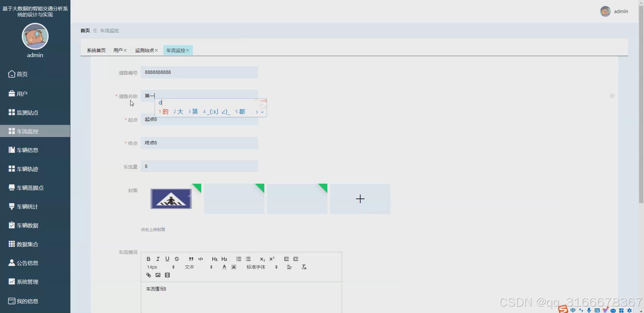This screenshot has width=644, height=313.
Task: Insert a code block
Action: point(201,259)
